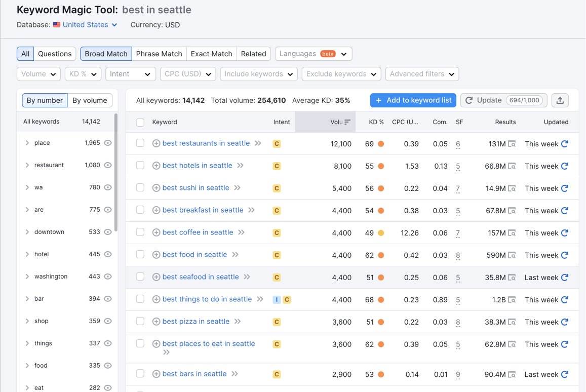The image size is (586, 392).
Task: Select the Broad Match tab
Action: [x=106, y=54]
